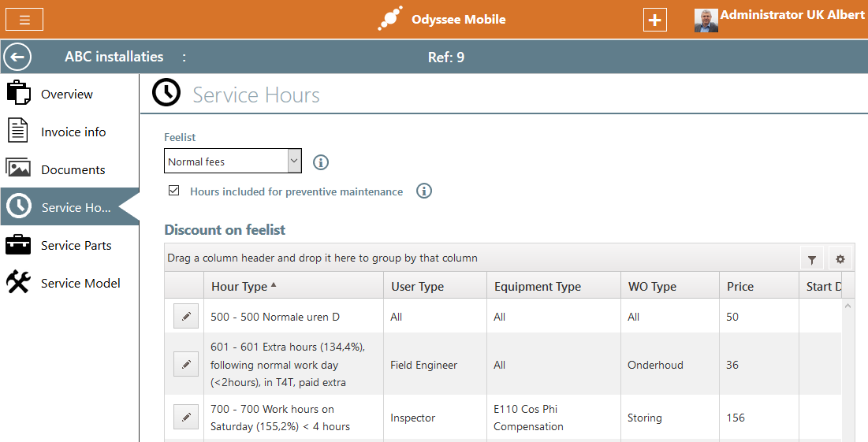Edit the 601 Extra hours row
Image resolution: width=868 pixels, height=442 pixels.
click(186, 365)
